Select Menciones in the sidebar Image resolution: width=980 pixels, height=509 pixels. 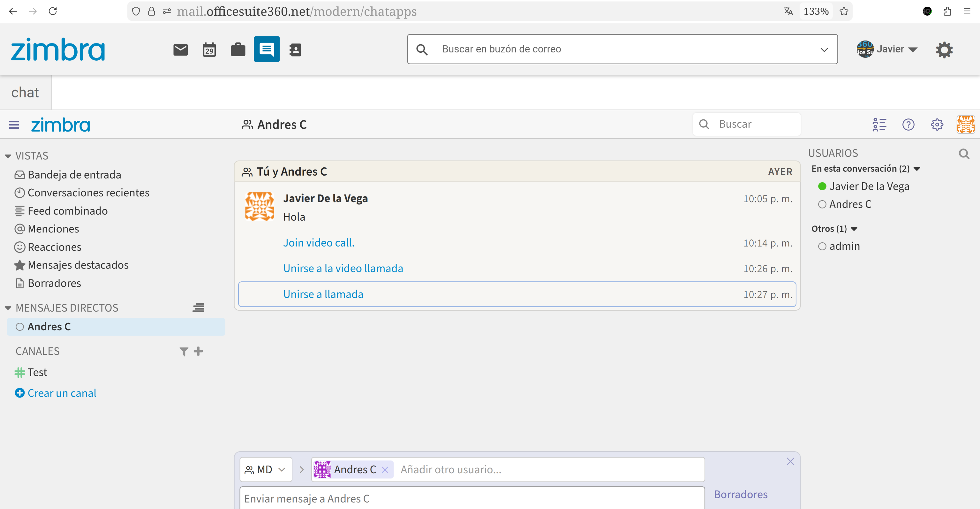(x=53, y=229)
